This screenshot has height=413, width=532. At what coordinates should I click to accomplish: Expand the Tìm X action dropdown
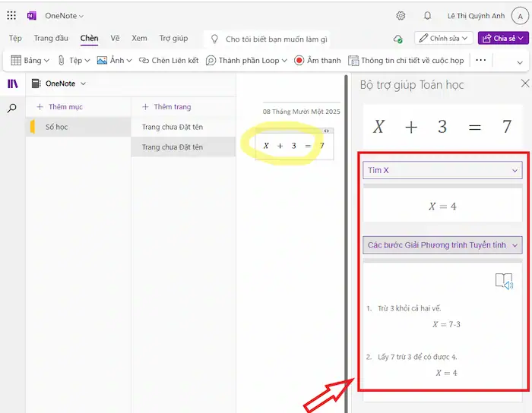(442, 171)
